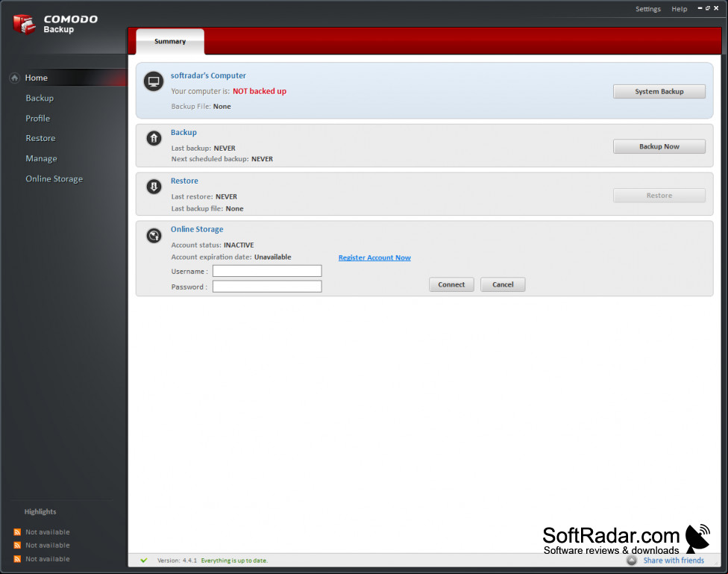728x574 pixels.
Task: Click the Highlights label
Action: (40, 512)
